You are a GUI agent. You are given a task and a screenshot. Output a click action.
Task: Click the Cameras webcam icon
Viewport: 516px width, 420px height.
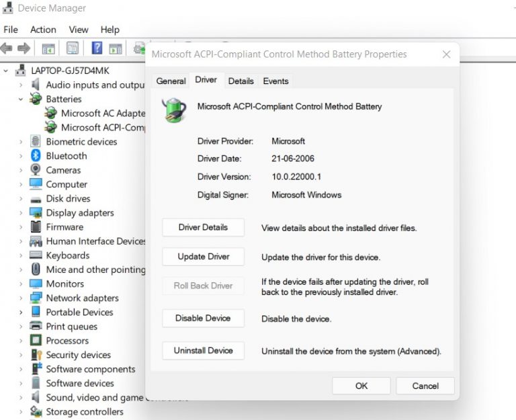36,170
